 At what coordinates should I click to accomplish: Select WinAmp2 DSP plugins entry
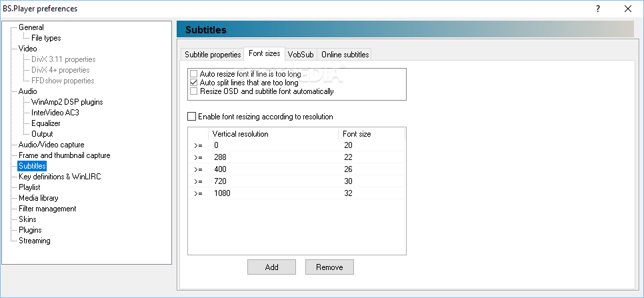(67, 102)
